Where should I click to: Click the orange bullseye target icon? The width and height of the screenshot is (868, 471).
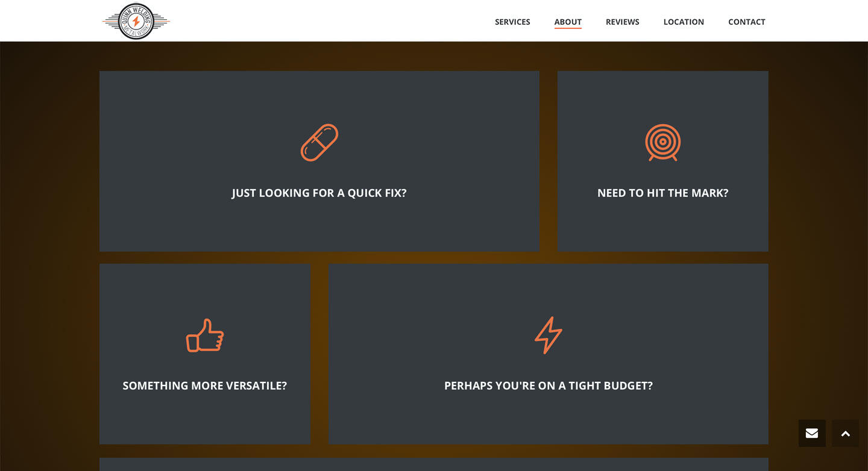(662, 143)
